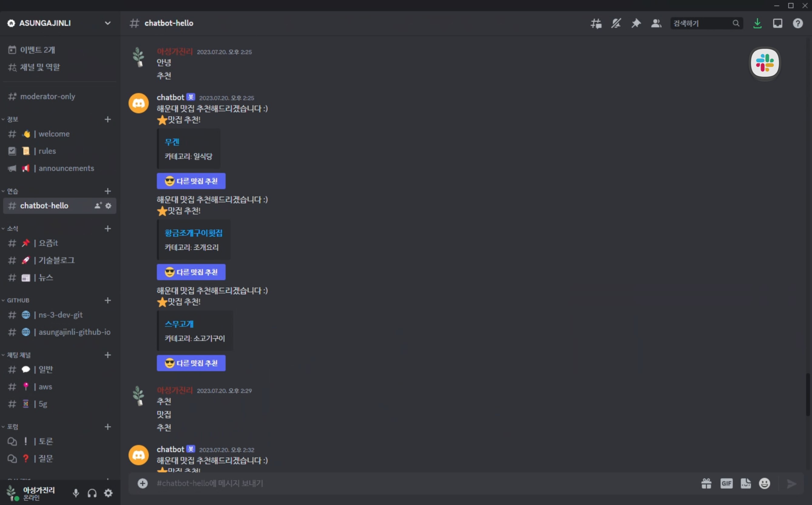Open the emoji picker

[x=764, y=483]
